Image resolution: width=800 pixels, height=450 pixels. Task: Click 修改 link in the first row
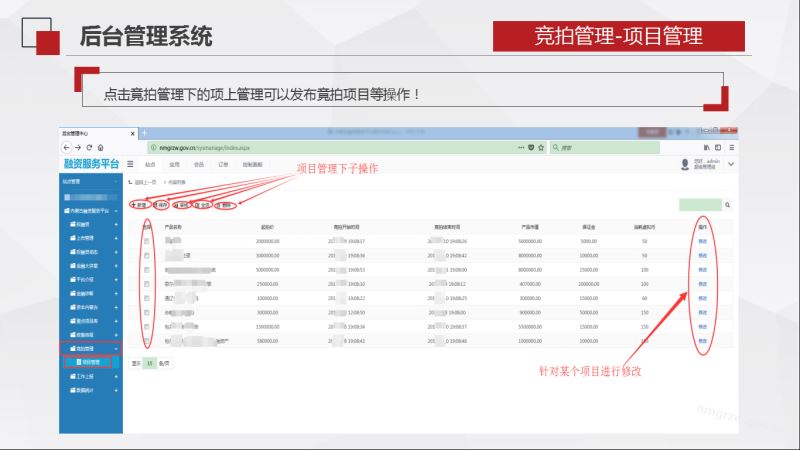[x=702, y=241]
